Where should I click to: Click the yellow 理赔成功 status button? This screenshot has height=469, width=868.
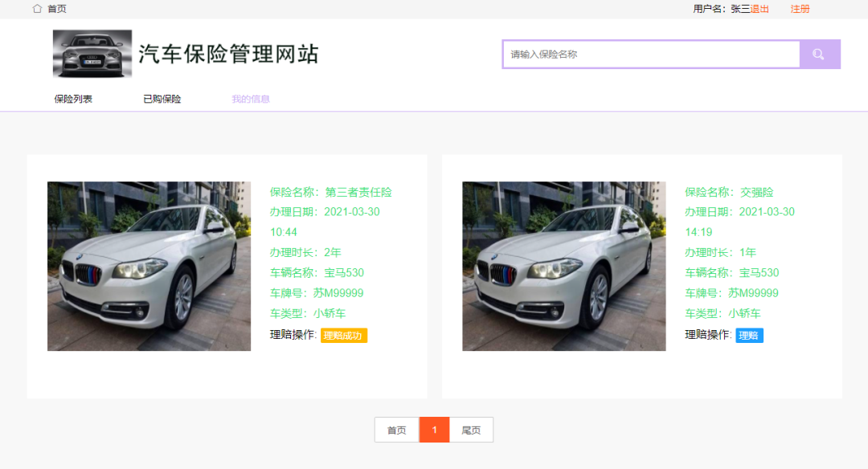tap(342, 335)
